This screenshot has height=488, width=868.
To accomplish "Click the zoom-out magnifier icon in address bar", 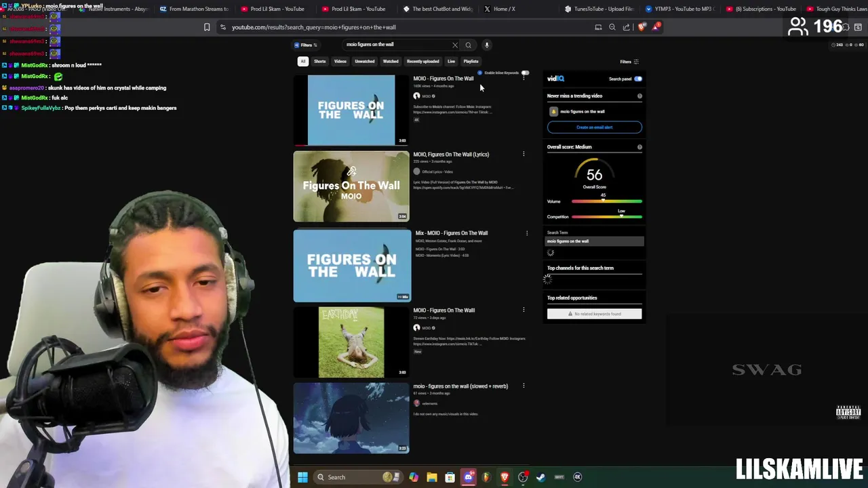I will 612,27.
